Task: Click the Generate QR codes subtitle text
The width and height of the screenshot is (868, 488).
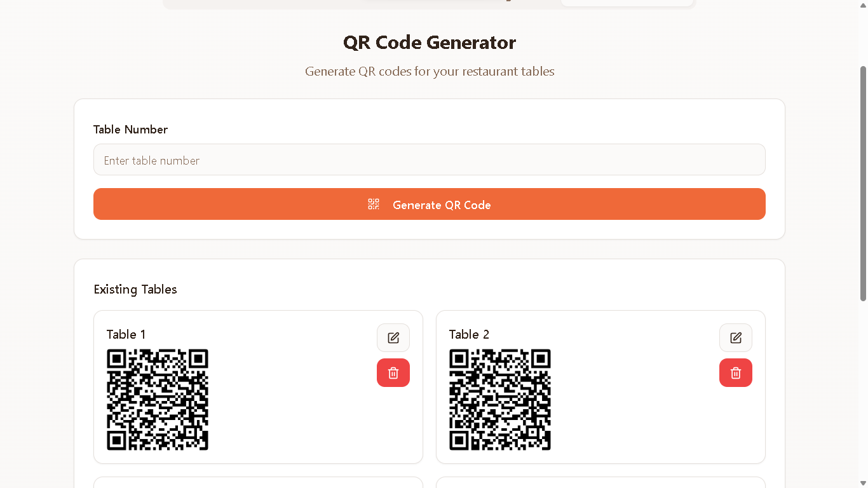Action: point(429,71)
